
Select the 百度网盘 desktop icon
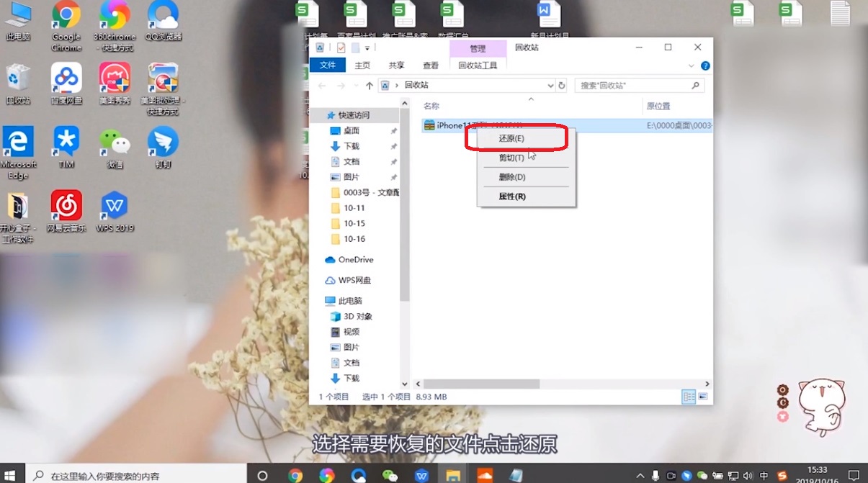click(x=66, y=84)
